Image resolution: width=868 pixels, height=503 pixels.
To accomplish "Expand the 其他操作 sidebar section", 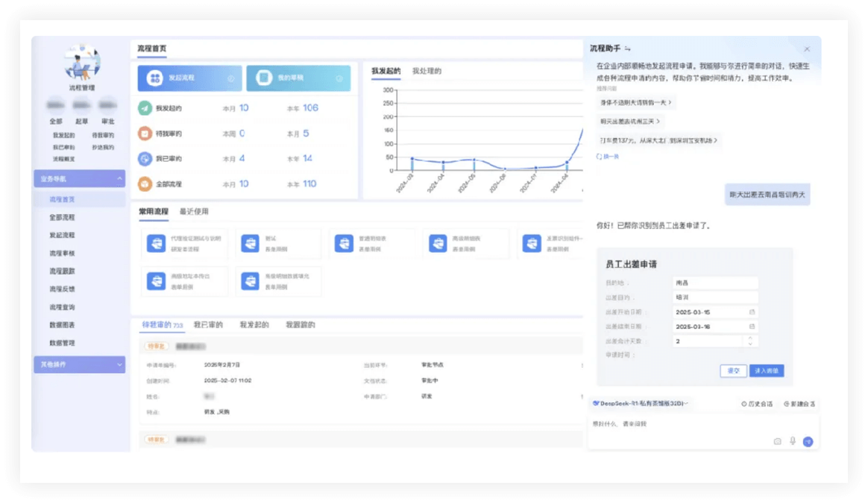I will [x=119, y=364].
